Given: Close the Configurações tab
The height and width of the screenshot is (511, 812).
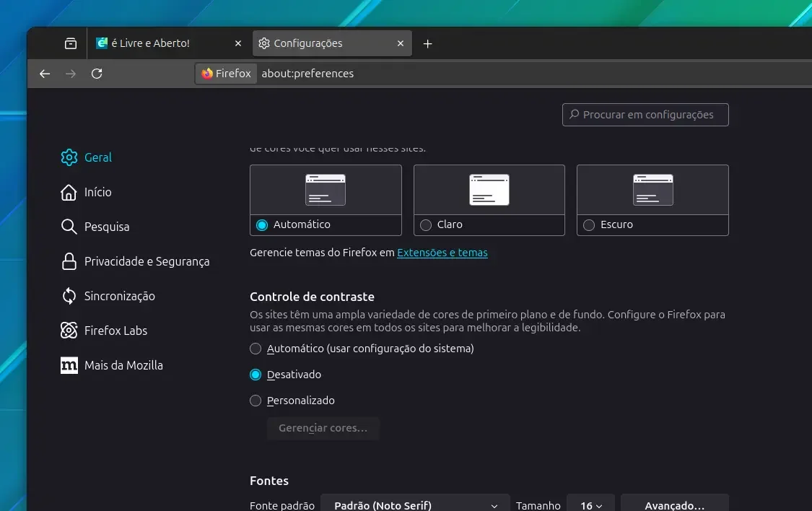Looking at the screenshot, I should coord(401,43).
